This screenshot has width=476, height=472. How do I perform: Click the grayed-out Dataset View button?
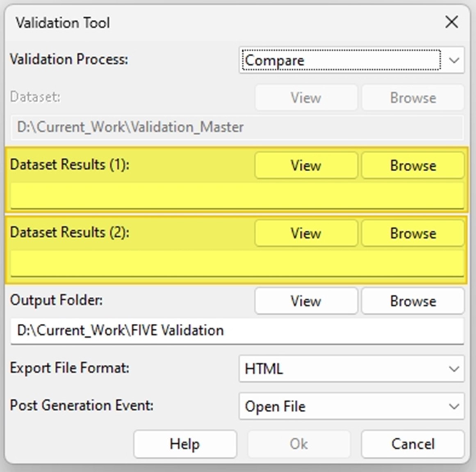pos(306,98)
